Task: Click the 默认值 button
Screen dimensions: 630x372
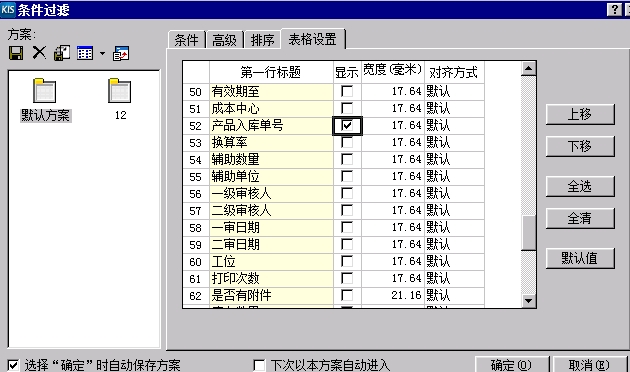Action: 580,258
